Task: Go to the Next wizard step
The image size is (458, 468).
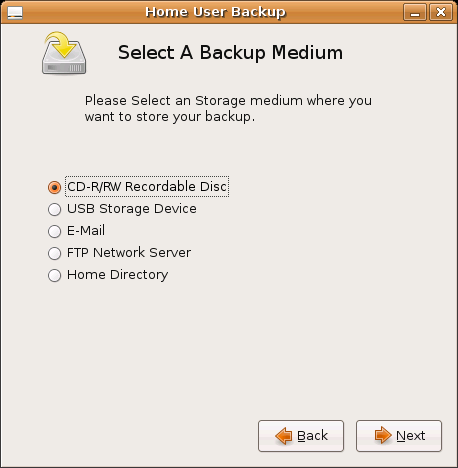Action: (399, 436)
